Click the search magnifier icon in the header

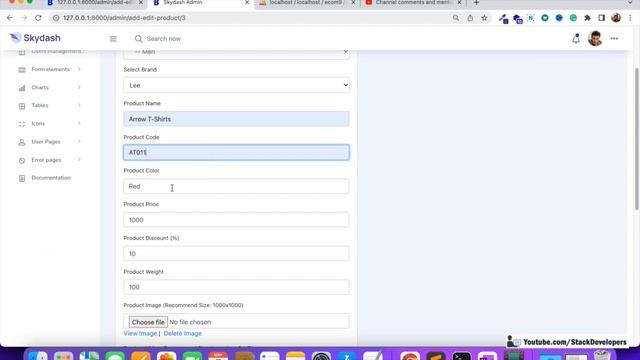138,39
